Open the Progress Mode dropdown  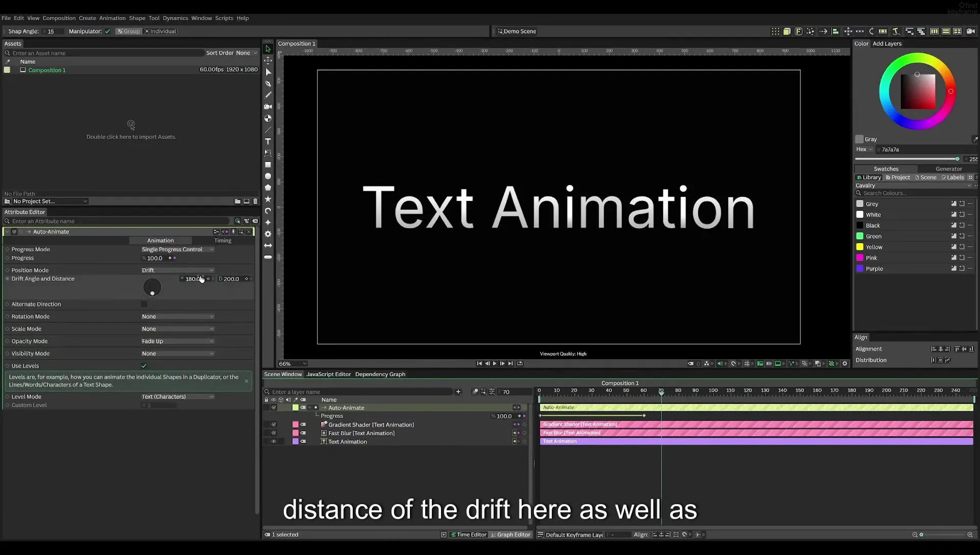(x=178, y=249)
